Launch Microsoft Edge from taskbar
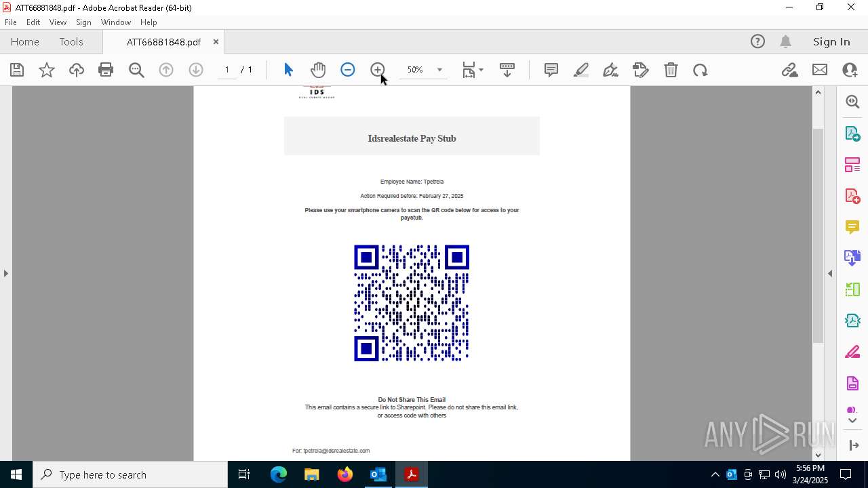The image size is (868, 488). pos(279,474)
